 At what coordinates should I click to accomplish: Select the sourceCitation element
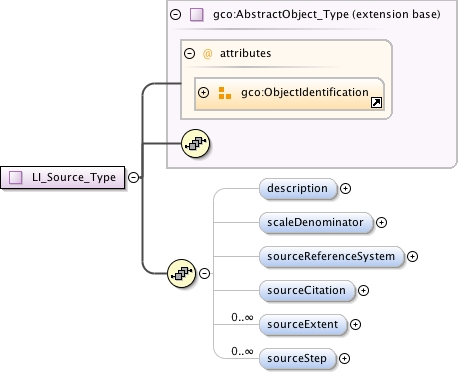[x=307, y=291]
